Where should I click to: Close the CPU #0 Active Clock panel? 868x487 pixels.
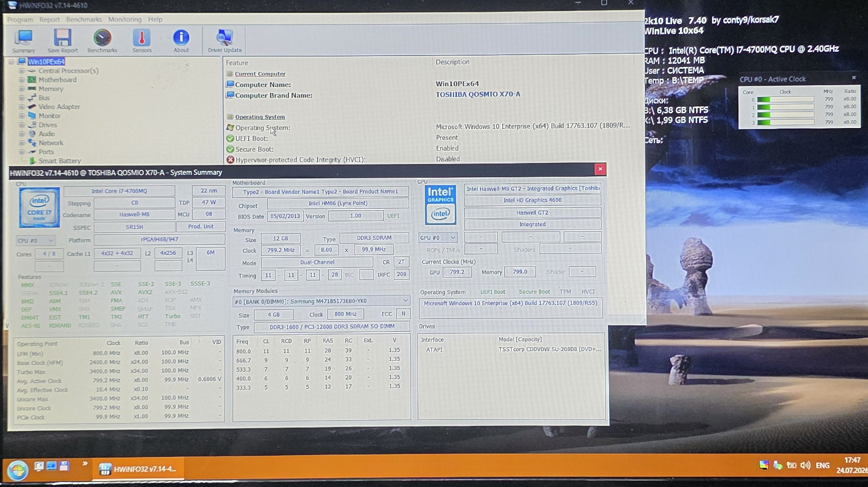tap(854, 78)
